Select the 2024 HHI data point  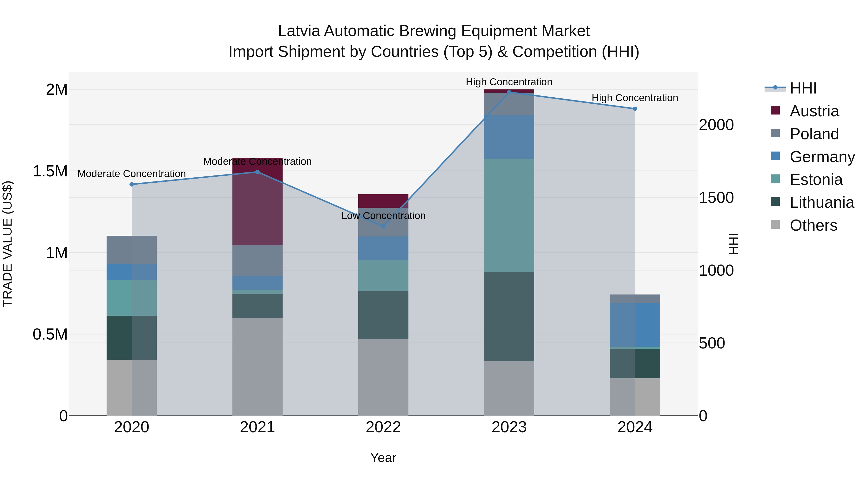(635, 109)
